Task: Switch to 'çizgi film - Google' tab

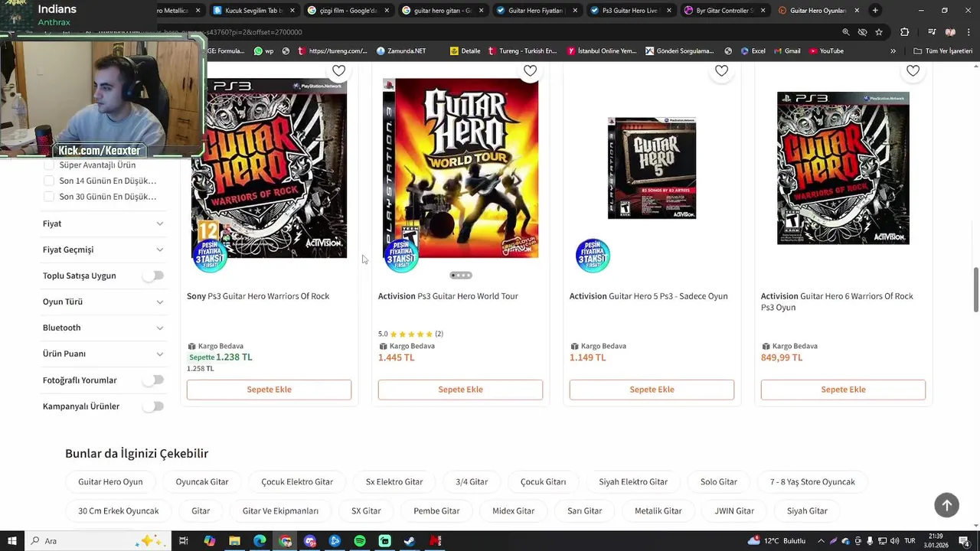Action: 348,11
